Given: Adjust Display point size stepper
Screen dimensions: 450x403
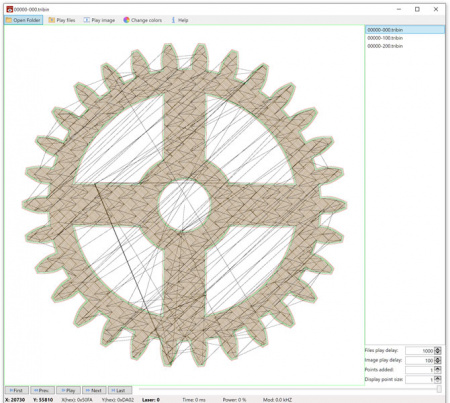Looking at the screenshot, I should coord(438,379).
